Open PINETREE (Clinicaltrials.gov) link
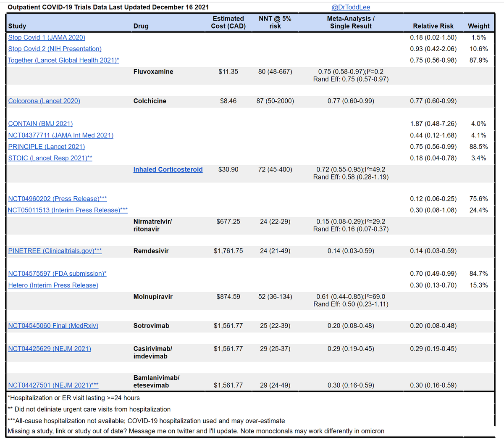Viewport: 504px width, 443px height. (55, 251)
